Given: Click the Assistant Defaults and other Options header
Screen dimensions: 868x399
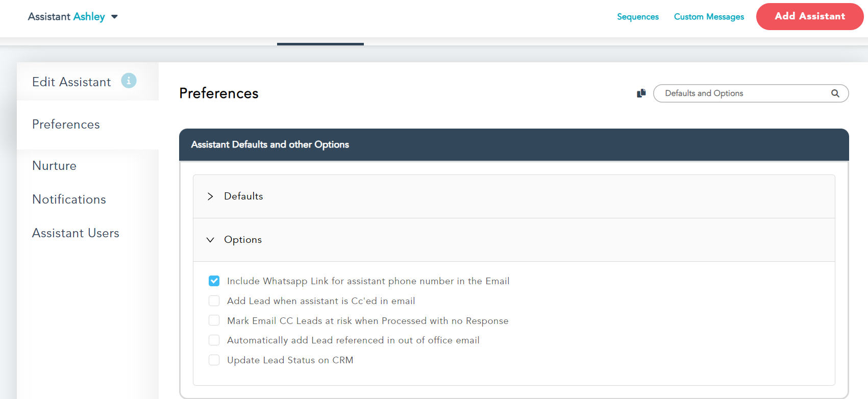Looking at the screenshot, I should [x=270, y=145].
